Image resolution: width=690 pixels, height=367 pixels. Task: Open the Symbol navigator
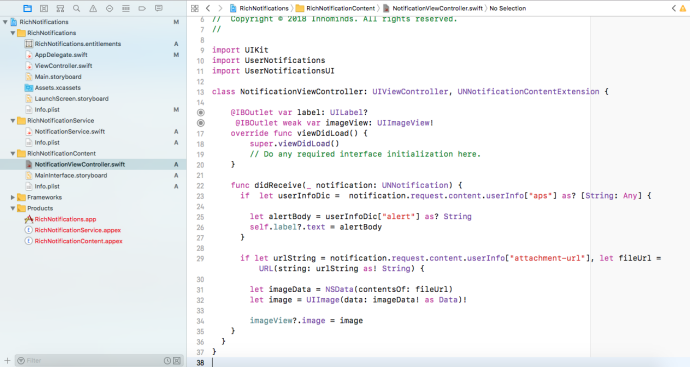pyautogui.click(x=60, y=8)
